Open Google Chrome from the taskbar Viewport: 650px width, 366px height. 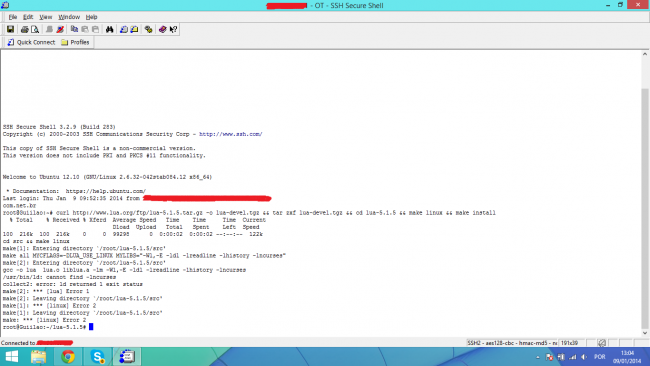click(x=68, y=356)
